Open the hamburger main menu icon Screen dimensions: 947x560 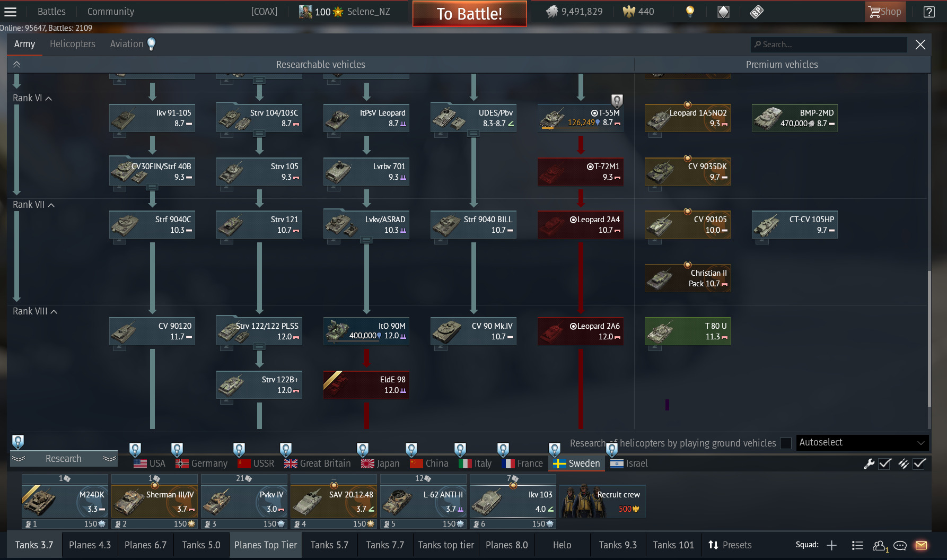pyautogui.click(x=11, y=12)
